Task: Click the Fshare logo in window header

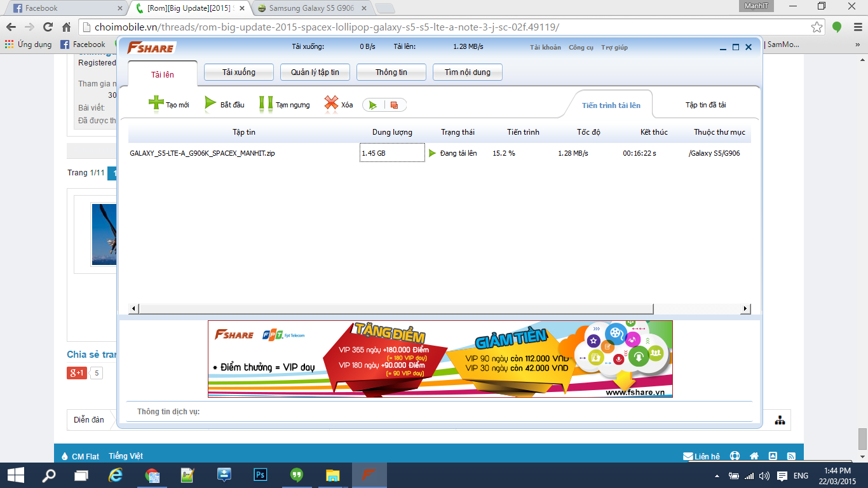Action: point(151,48)
